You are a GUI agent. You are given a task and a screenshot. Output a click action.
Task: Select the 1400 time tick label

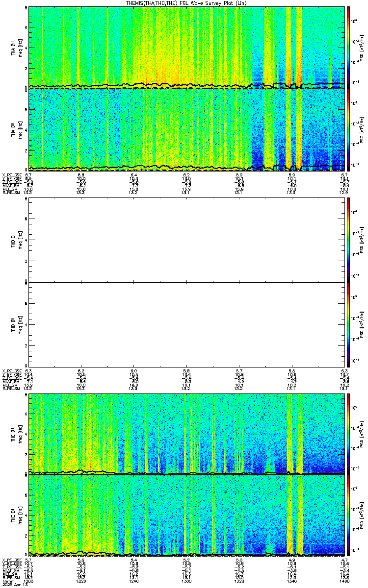(345, 581)
